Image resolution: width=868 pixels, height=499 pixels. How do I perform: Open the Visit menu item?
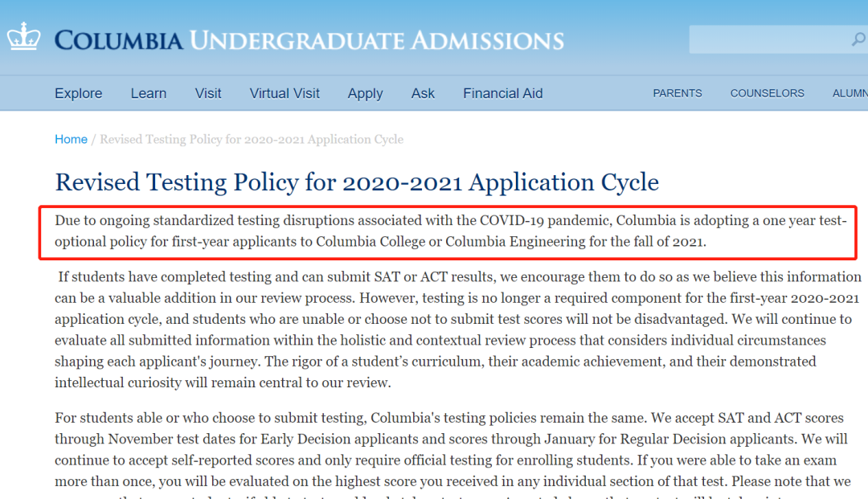click(208, 93)
